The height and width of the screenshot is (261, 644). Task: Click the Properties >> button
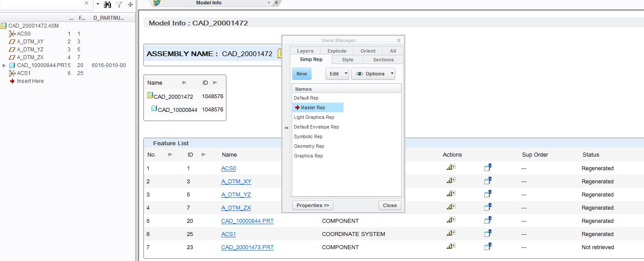point(313,205)
